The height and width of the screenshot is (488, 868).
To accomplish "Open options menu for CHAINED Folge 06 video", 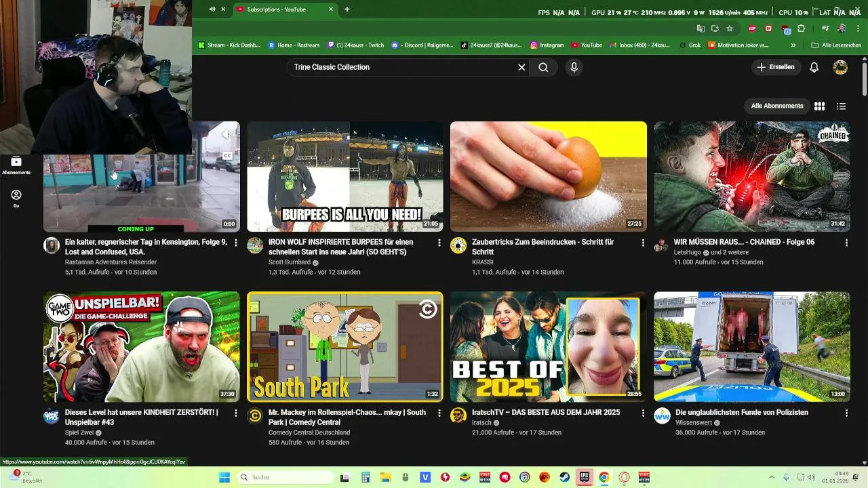I will pyautogui.click(x=846, y=243).
